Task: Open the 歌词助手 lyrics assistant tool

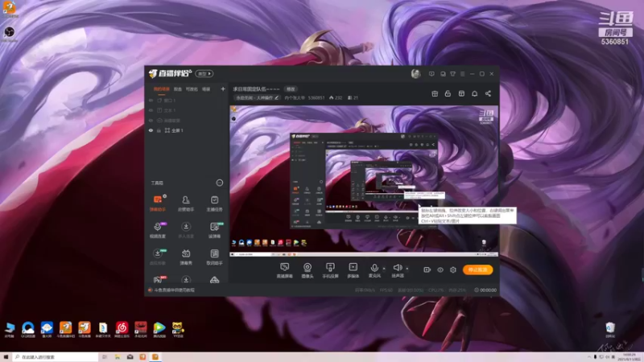Action: tap(214, 257)
